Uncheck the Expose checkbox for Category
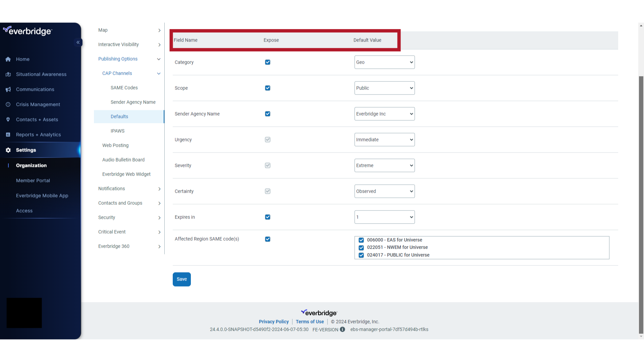The image size is (644, 362). [267, 62]
